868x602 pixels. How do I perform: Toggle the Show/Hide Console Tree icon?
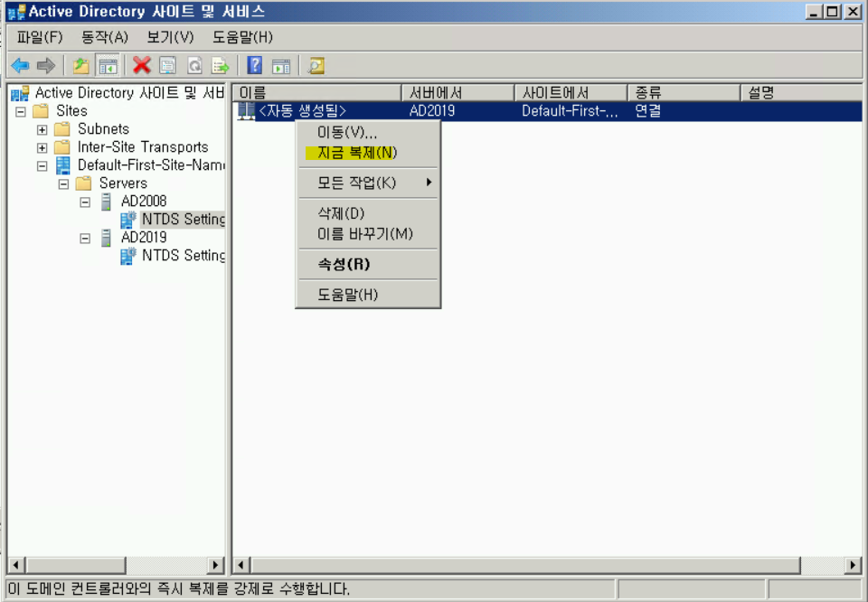(108, 66)
